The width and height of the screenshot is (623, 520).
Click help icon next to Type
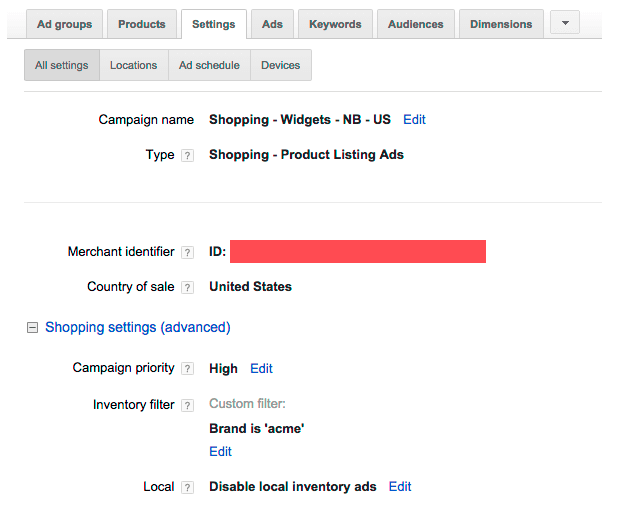(x=187, y=156)
